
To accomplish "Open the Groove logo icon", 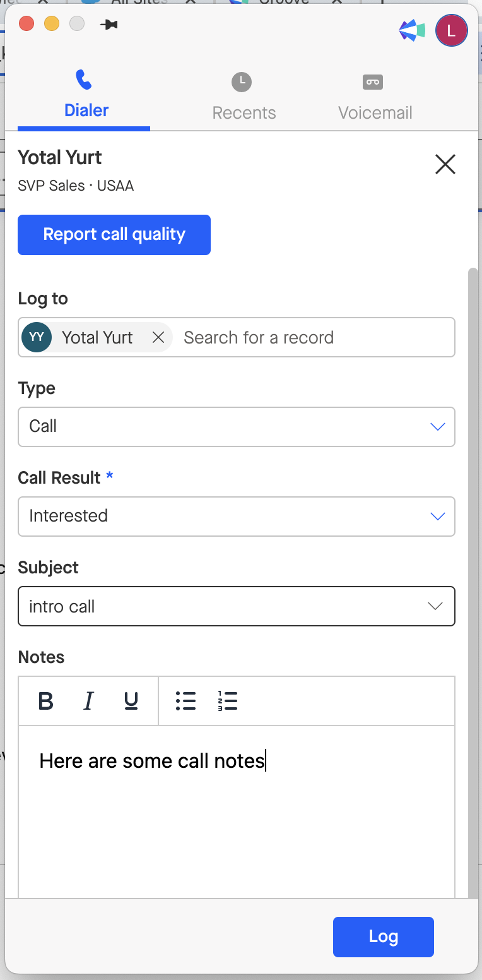I will point(412,30).
